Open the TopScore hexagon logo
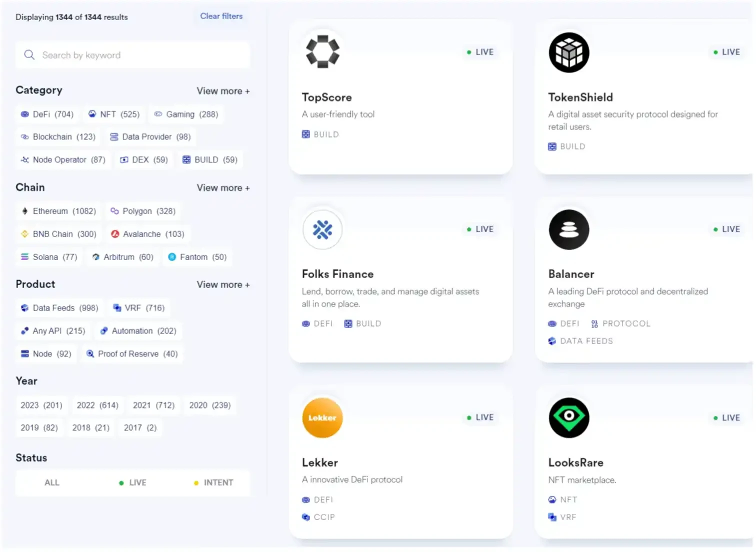 point(322,51)
